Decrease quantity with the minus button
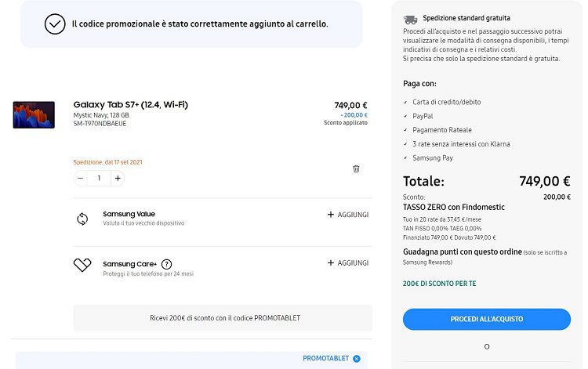The image size is (588, 369). tap(80, 179)
